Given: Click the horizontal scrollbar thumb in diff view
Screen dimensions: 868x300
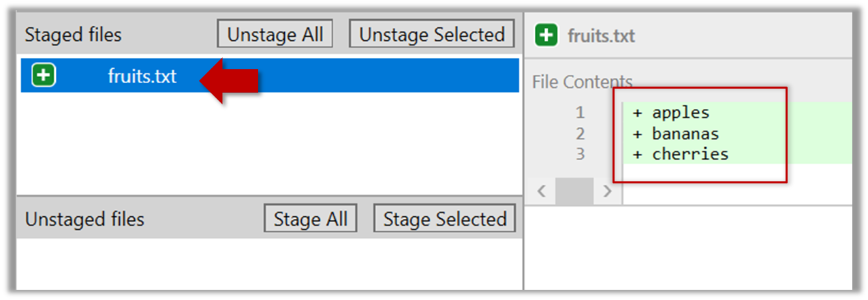Looking at the screenshot, I should pos(574,192).
